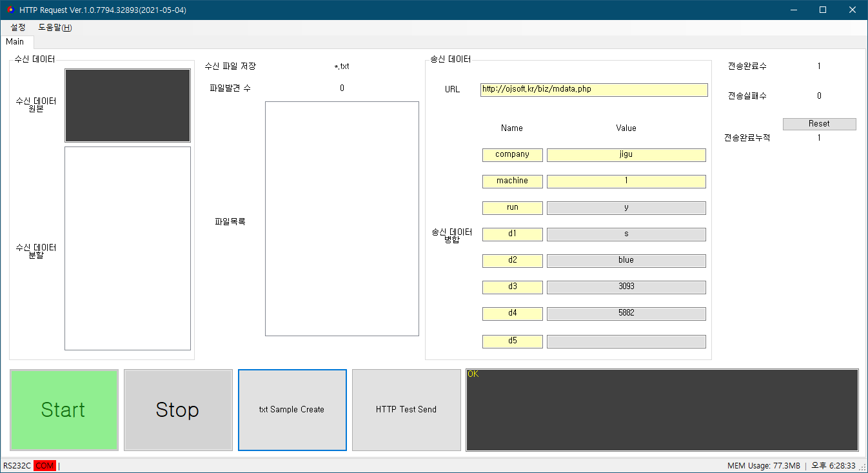Click the HTTP Test Send button

[x=406, y=410]
